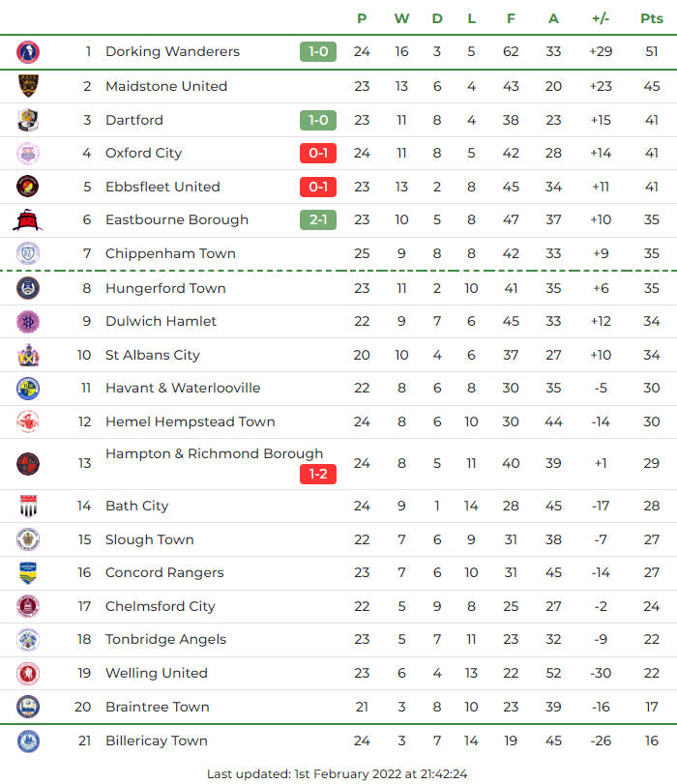
Task: Click the Ebbsfleet United club crest
Action: pos(28,187)
